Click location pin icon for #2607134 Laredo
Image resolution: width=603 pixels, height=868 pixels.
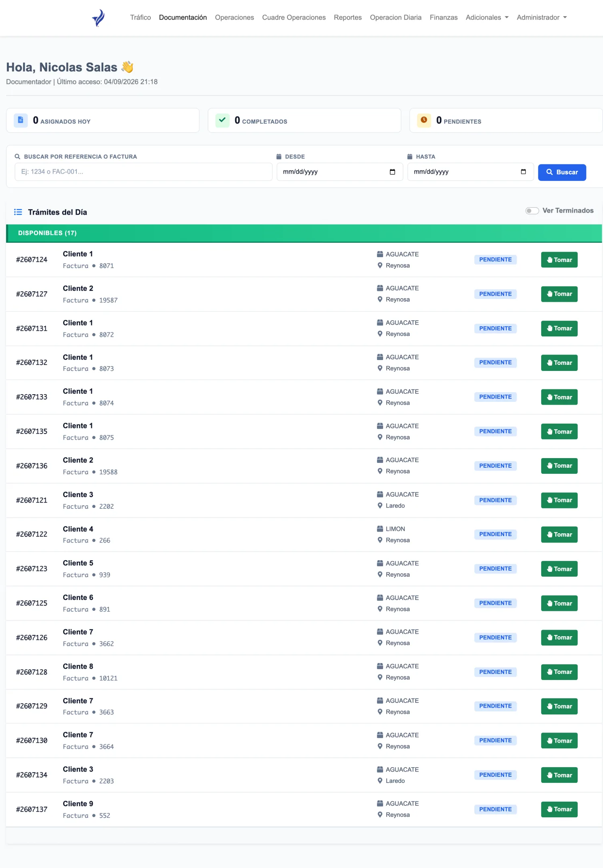tap(380, 781)
